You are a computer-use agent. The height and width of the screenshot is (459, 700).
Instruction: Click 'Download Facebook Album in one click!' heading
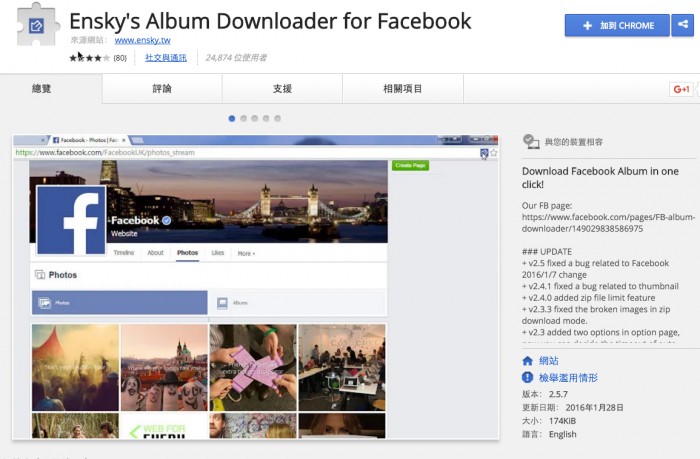[x=600, y=178]
